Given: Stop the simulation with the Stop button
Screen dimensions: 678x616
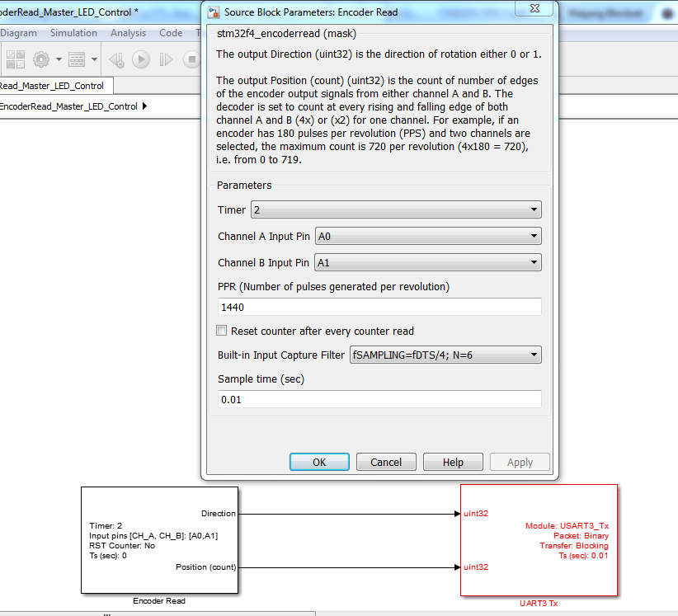Looking at the screenshot, I should tap(191, 59).
